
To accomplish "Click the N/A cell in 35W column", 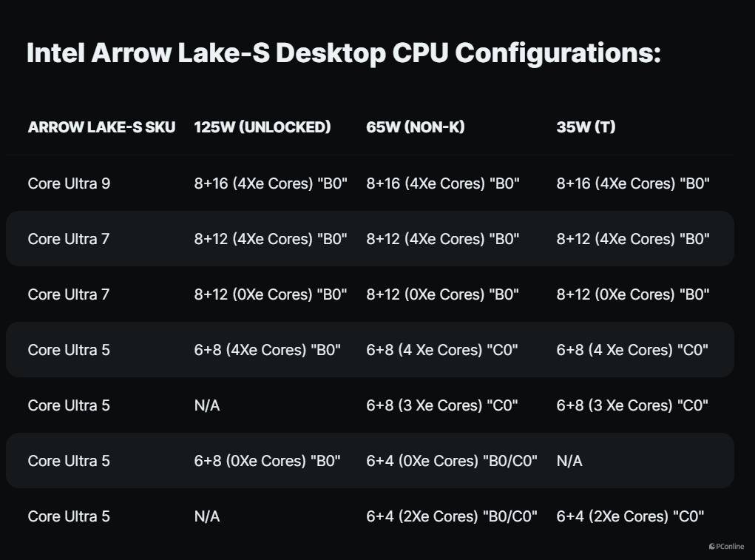I will point(569,461).
